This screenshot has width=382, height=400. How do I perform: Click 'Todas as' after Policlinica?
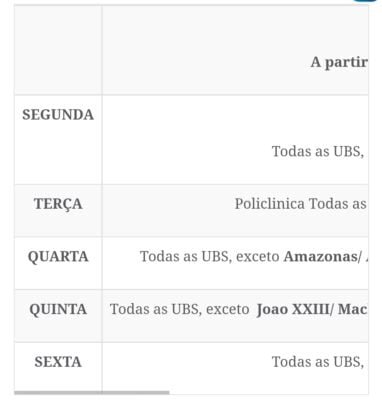click(338, 204)
